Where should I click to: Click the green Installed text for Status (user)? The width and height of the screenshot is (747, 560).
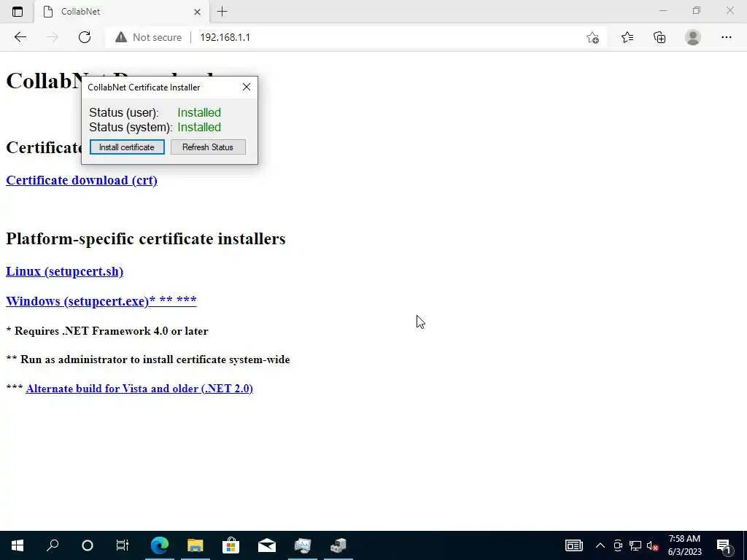coord(199,112)
